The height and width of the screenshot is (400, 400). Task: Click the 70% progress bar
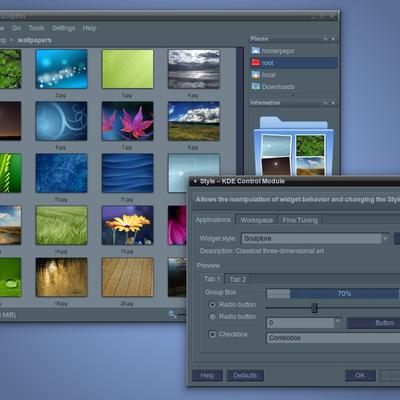pyautogui.click(x=333, y=294)
